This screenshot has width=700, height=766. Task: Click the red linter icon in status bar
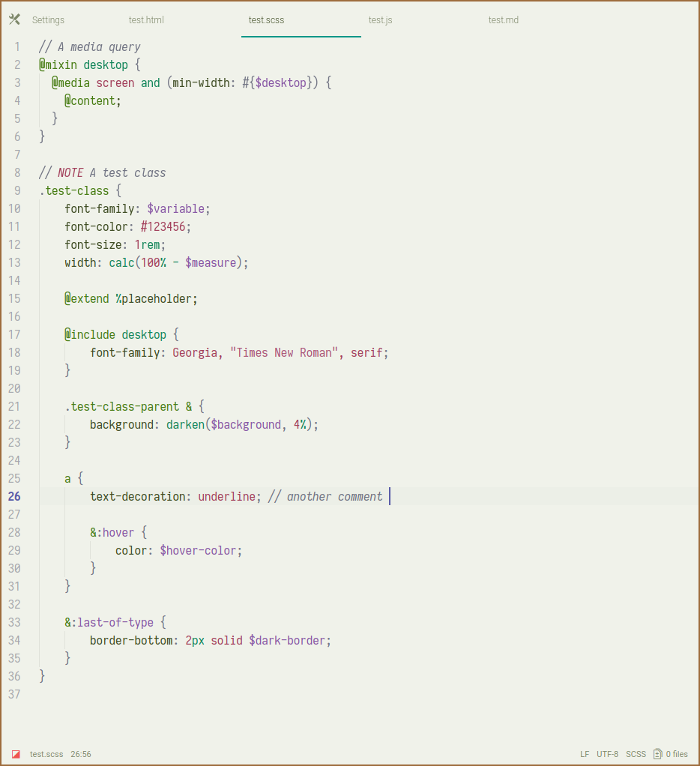tap(16, 754)
